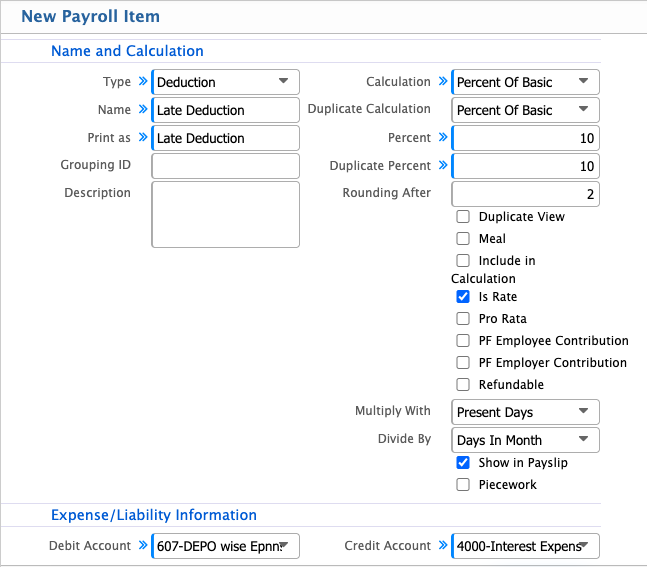The width and height of the screenshot is (647, 567).
Task: Click the required-field arrow beside Credit Account
Action: pyautogui.click(x=443, y=545)
